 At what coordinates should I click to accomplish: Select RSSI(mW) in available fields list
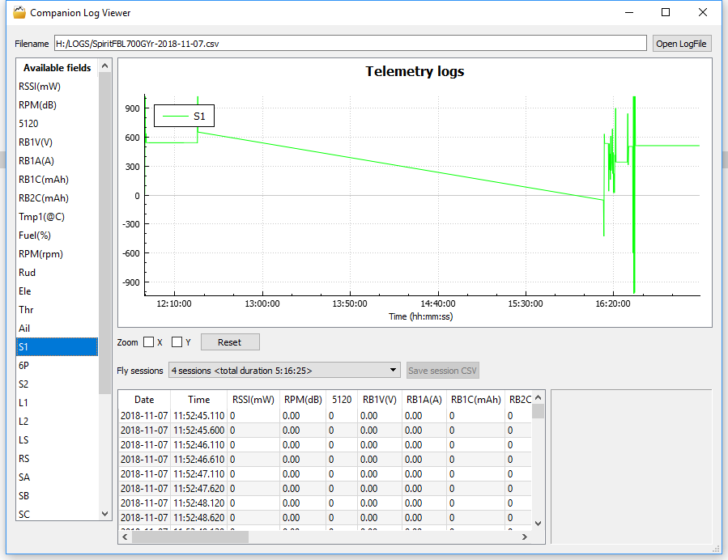tap(40, 87)
